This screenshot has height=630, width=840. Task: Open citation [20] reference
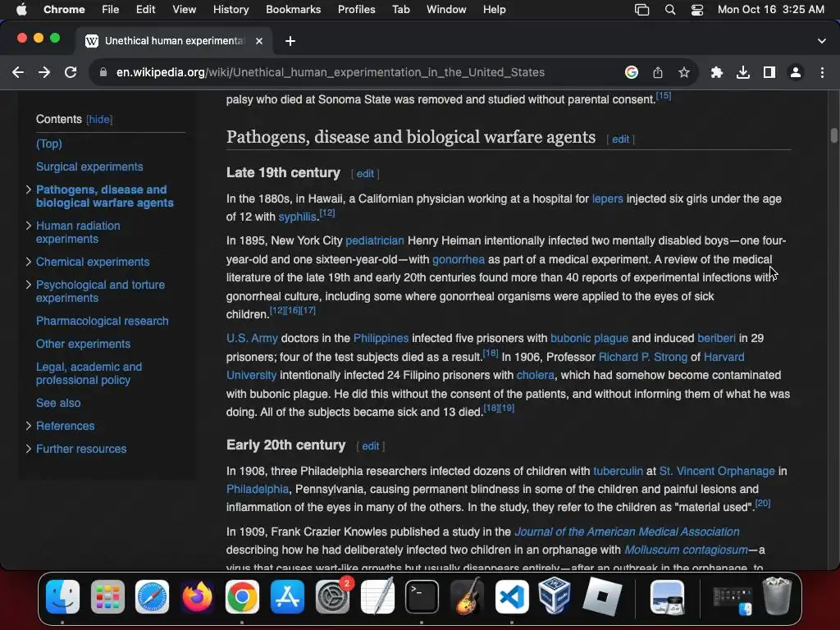point(763,503)
